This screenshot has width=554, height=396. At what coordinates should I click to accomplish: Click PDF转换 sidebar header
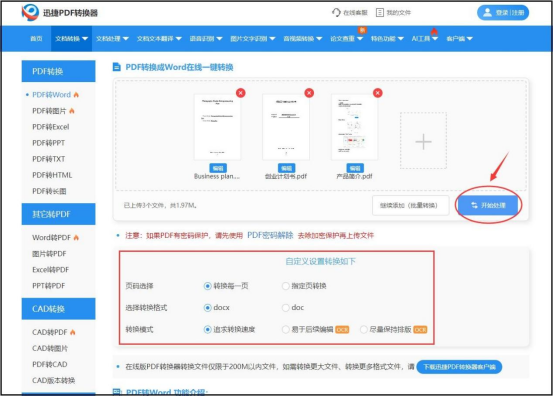(x=58, y=71)
